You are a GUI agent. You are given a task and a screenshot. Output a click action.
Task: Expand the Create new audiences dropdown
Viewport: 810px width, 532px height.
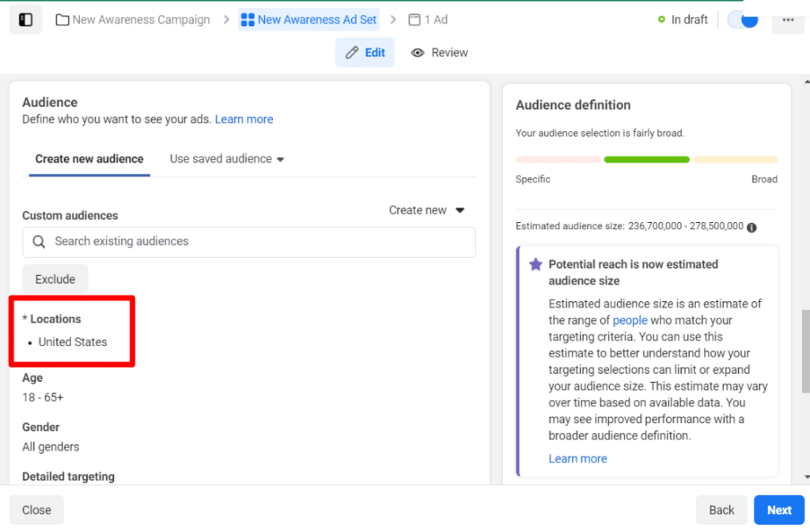tap(427, 210)
